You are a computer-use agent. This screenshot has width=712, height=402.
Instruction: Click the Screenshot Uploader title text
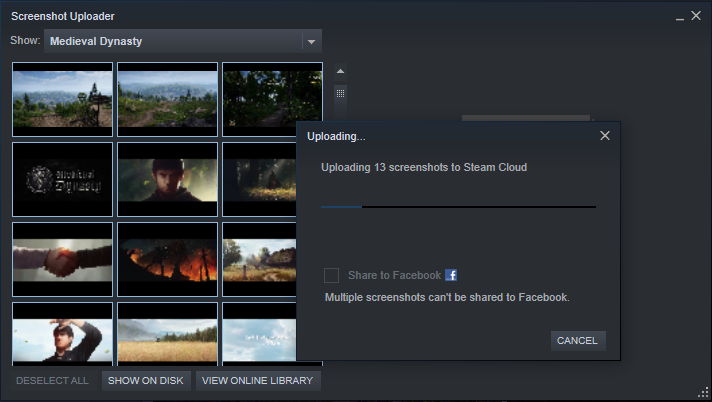(63, 16)
